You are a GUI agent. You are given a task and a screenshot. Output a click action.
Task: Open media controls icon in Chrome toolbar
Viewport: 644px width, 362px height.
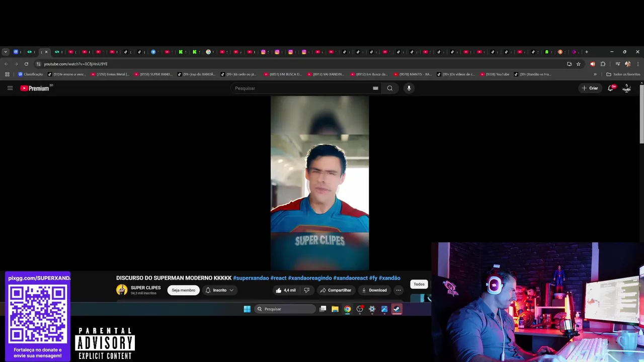[x=617, y=64]
